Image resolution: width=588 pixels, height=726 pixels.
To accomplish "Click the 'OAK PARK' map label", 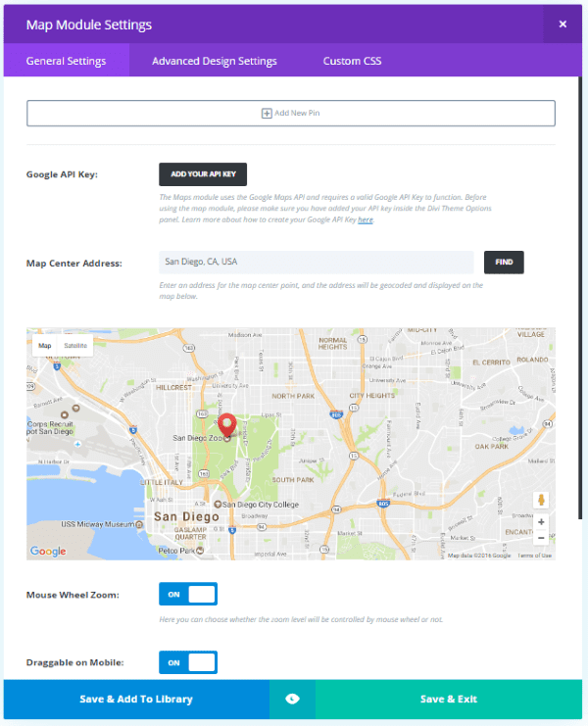I will [492, 447].
